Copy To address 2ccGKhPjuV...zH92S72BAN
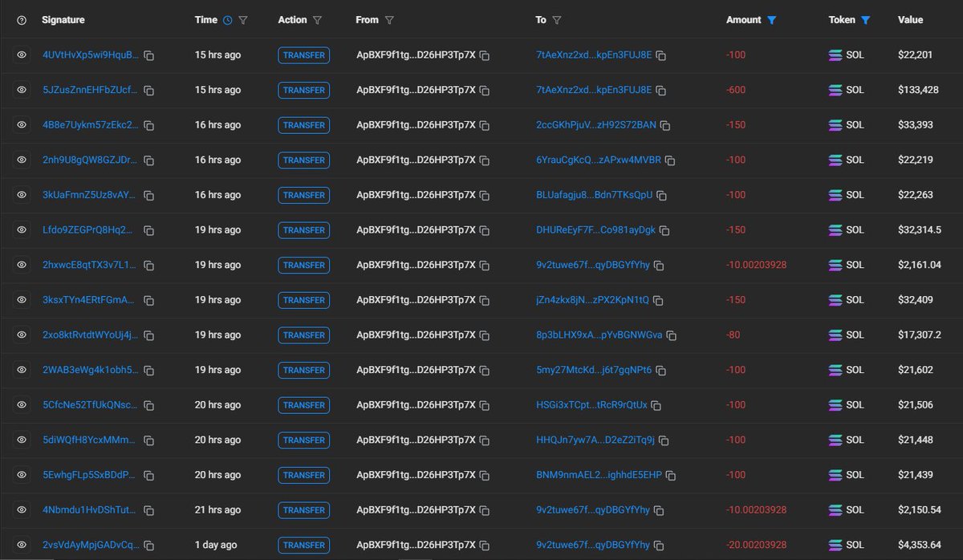This screenshot has height=560, width=963. click(664, 125)
